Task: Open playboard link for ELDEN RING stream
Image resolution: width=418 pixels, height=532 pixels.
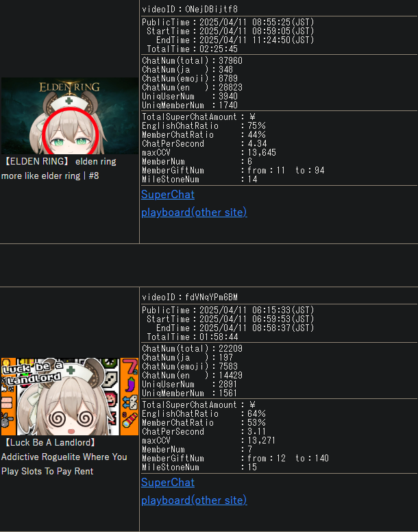Action: coord(194,213)
